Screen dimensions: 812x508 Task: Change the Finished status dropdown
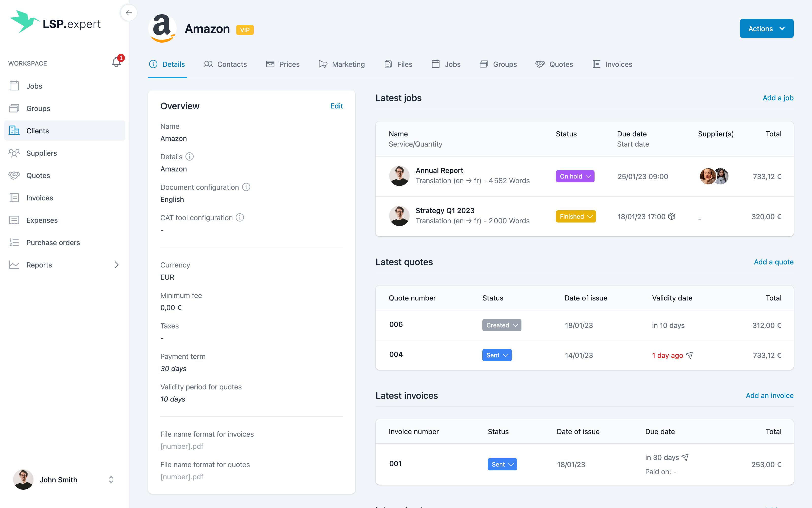(576, 216)
